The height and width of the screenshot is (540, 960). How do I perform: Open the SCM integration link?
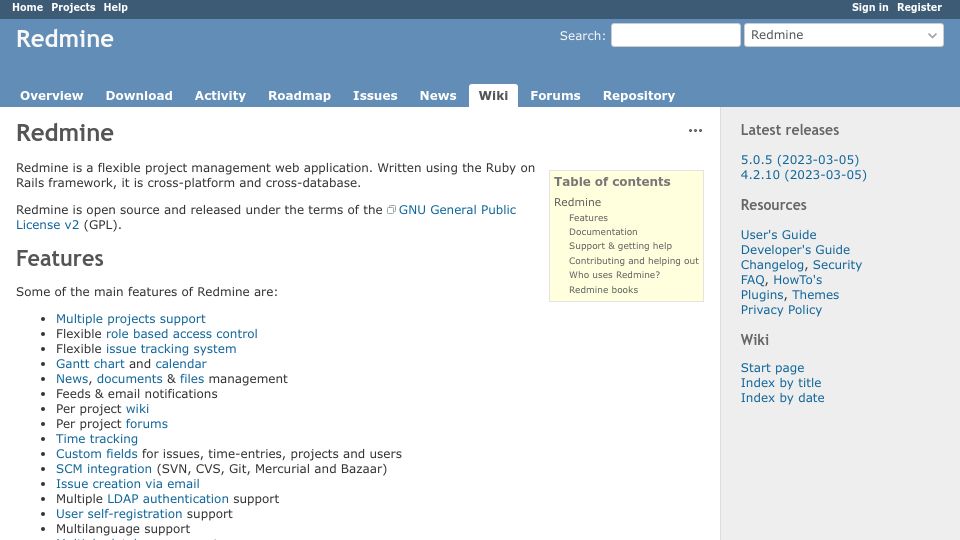(103, 469)
